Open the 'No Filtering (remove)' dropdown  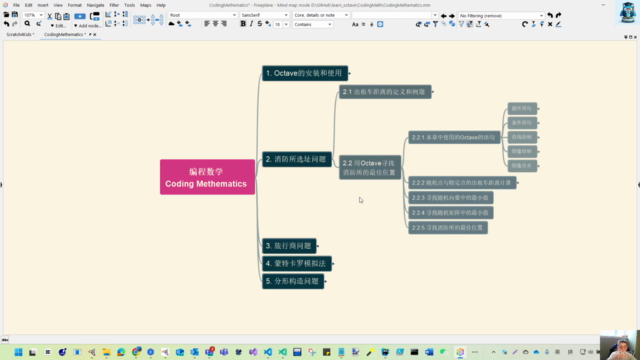coord(541,16)
